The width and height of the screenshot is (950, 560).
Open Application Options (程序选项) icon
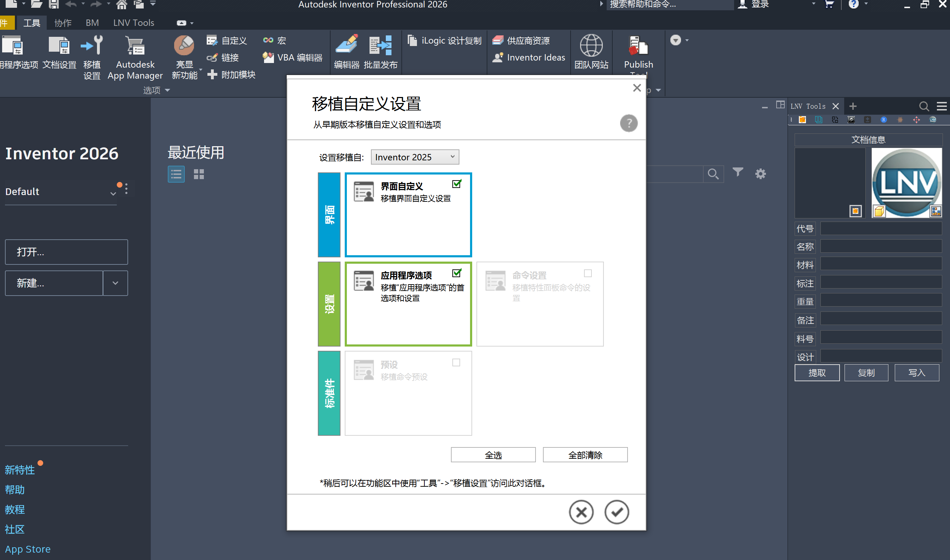[18, 53]
